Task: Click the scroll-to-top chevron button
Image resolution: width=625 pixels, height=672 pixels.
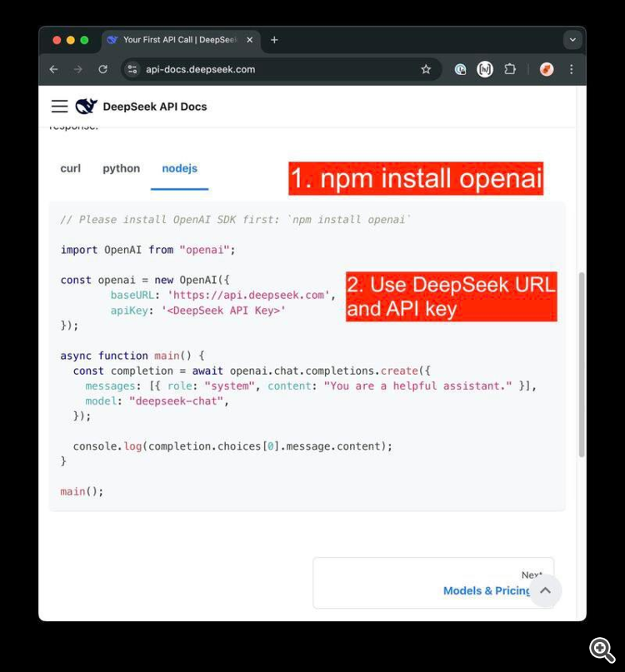Action: click(x=545, y=590)
